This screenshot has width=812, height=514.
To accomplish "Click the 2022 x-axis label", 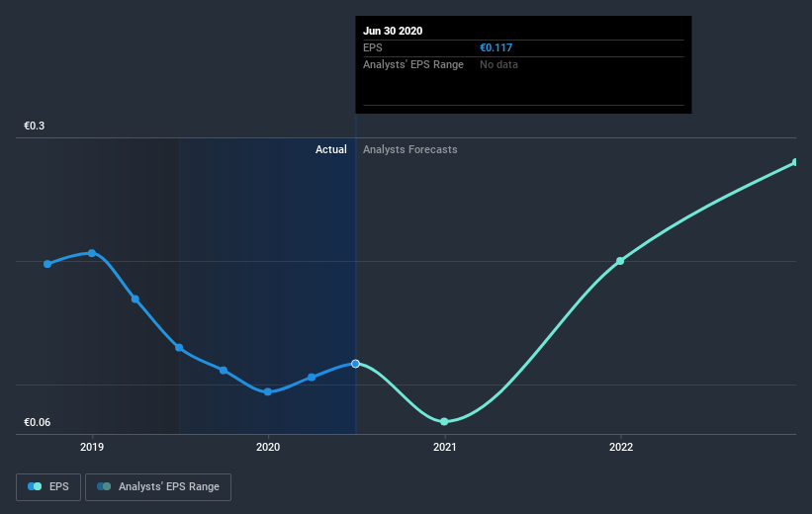I will [x=620, y=447].
